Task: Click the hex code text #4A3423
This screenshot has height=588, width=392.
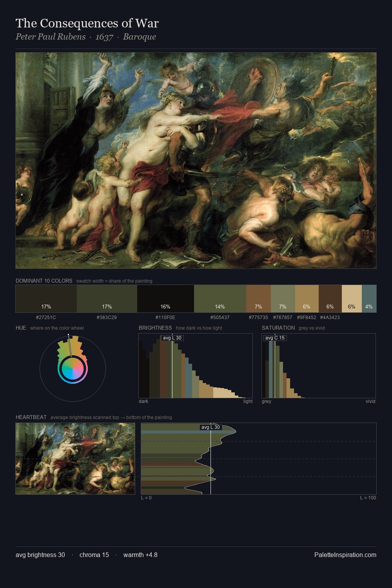Action: coord(330,318)
